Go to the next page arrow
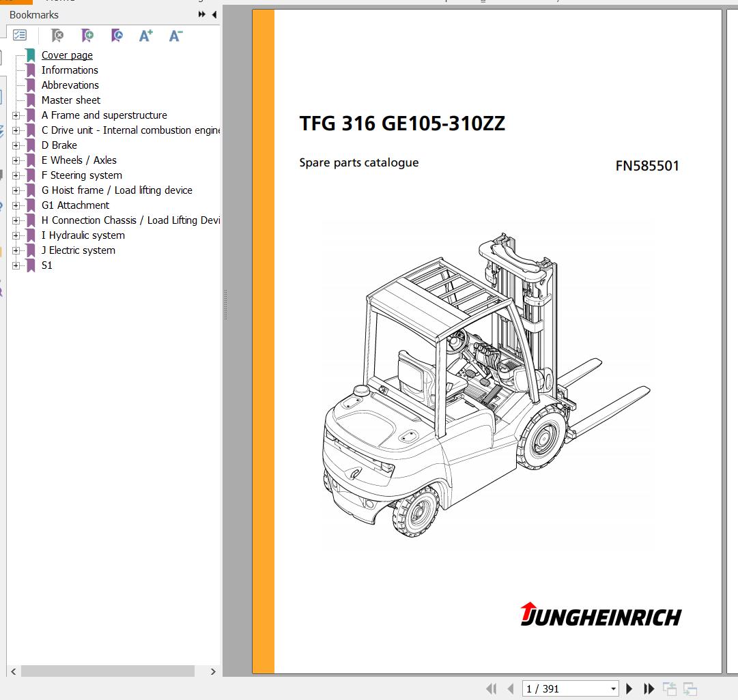 [x=629, y=689]
